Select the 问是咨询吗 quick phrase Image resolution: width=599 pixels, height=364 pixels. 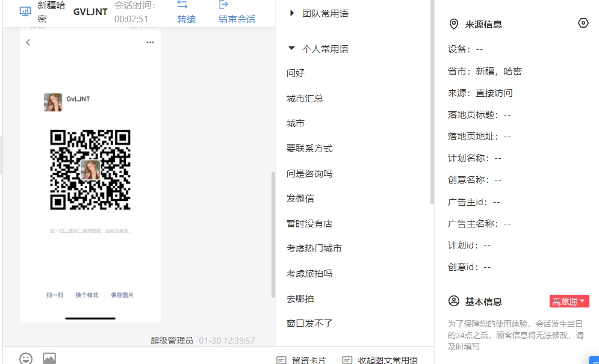[x=309, y=174]
